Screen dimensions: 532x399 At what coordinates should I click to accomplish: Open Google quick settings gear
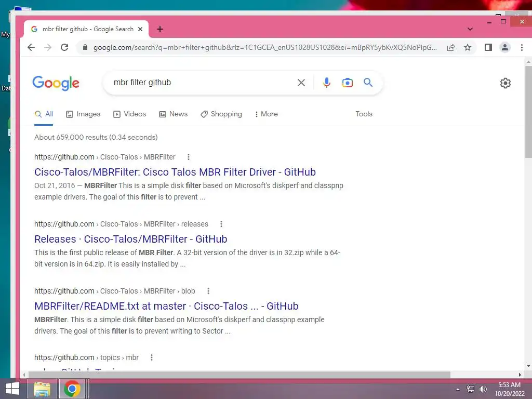(506, 83)
